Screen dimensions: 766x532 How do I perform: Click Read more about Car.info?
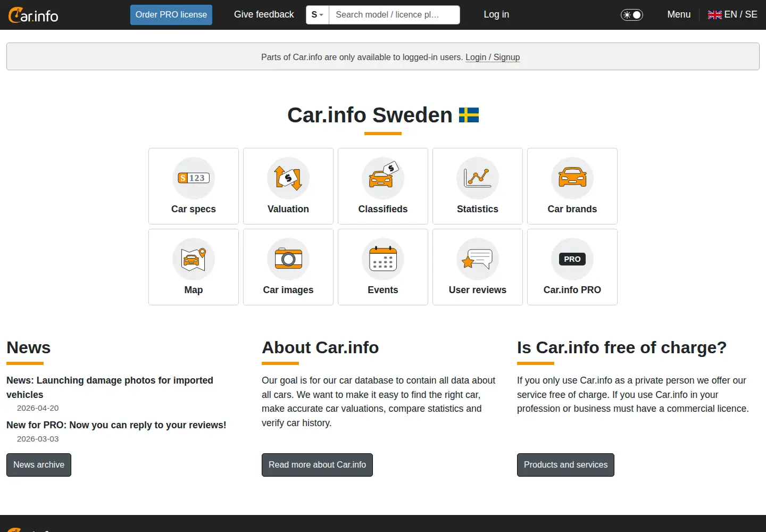(x=317, y=465)
